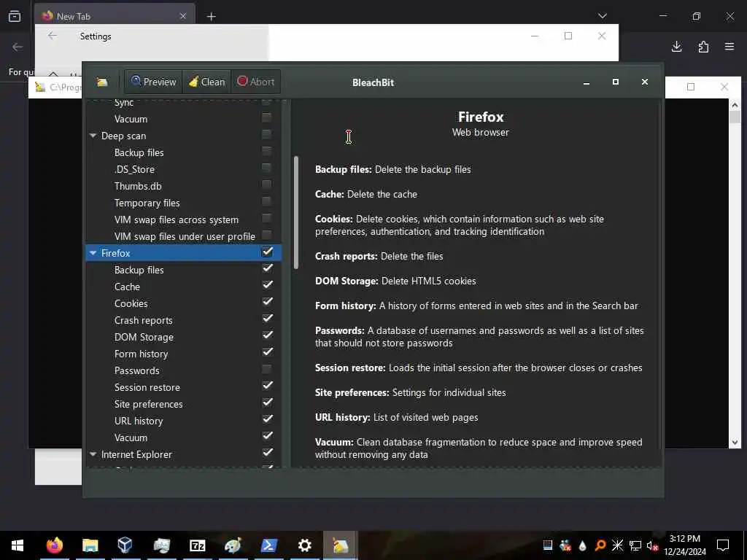Open a new Firefox tab with plus
The height and width of the screenshot is (560, 747).
pyautogui.click(x=211, y=17)
